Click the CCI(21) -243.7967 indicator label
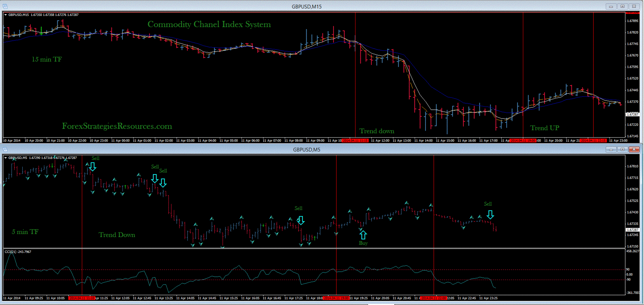644x305 pixels. point(18,252)
